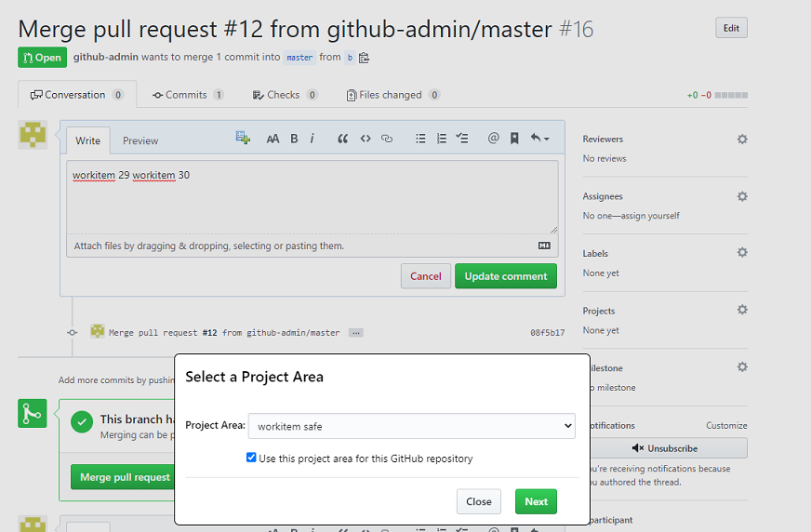Open the Assignees gear settings
This screenshot has height=532, width=811.
click(742, 196)
